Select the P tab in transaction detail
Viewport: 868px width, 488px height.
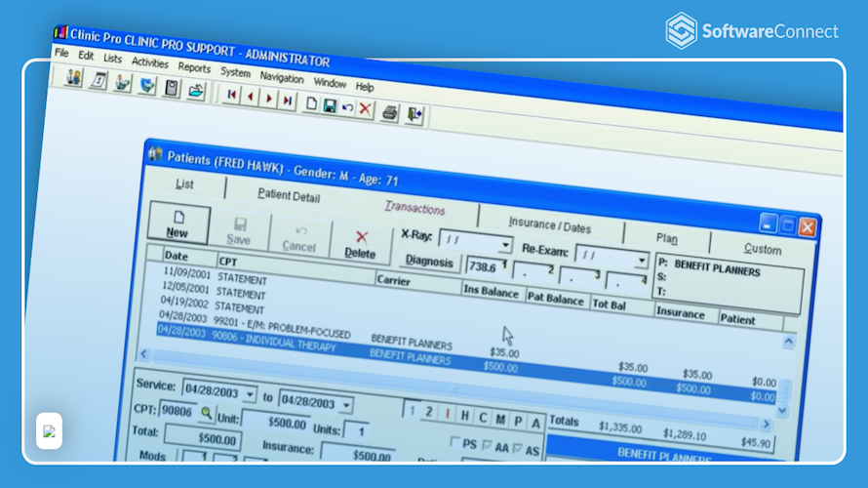518,422
